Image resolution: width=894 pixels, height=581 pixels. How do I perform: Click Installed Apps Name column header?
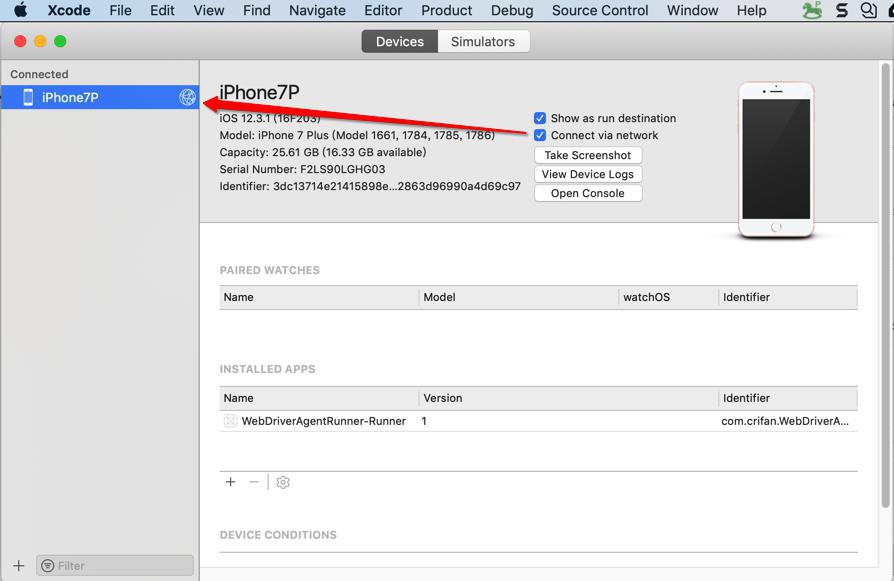point(319,398)
